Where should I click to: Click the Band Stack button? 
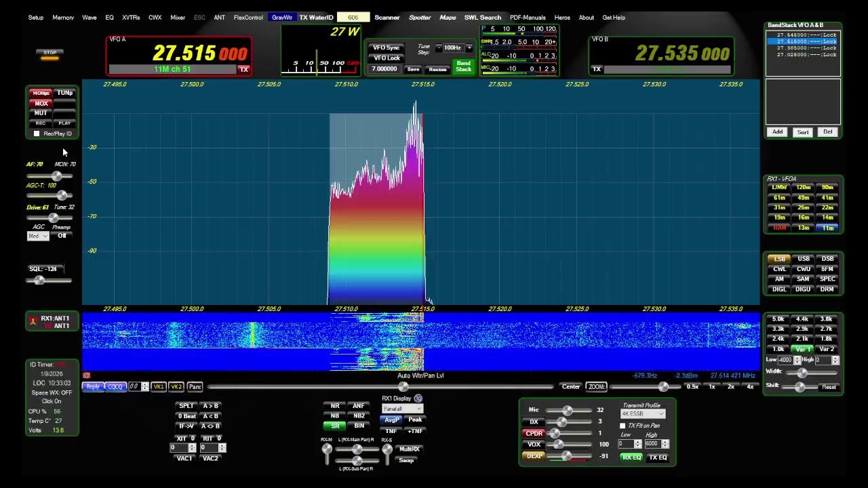point(464,66)
